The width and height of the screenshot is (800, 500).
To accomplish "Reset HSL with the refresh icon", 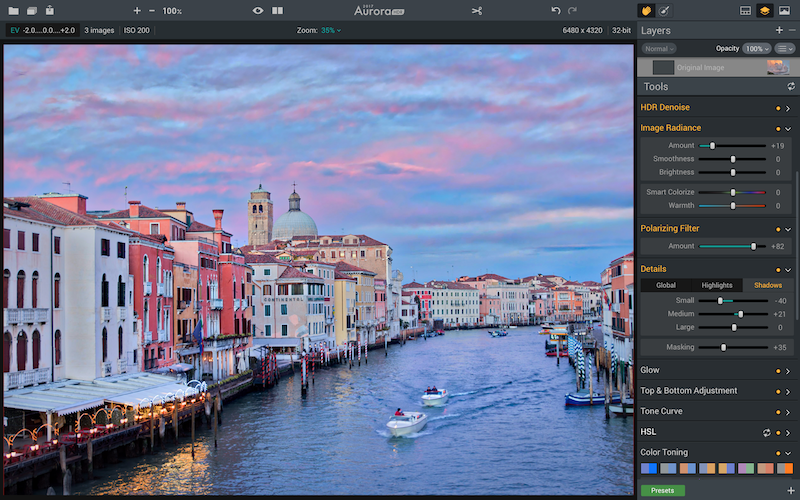I will pos(766,433).
